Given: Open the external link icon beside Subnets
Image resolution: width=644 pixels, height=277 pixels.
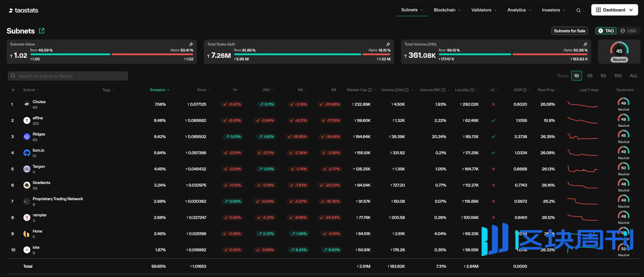Looking at the screenshot, I should pyautogui.click(x=42, y=30).
